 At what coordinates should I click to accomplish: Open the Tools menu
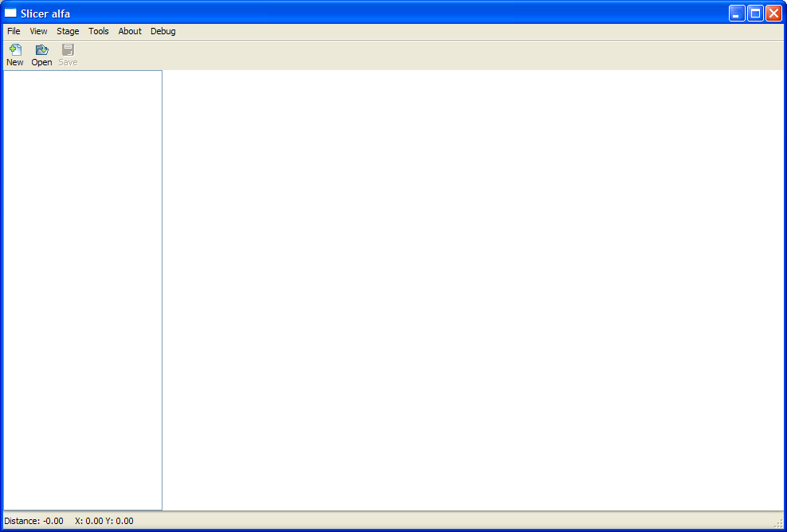click(99, 31)
